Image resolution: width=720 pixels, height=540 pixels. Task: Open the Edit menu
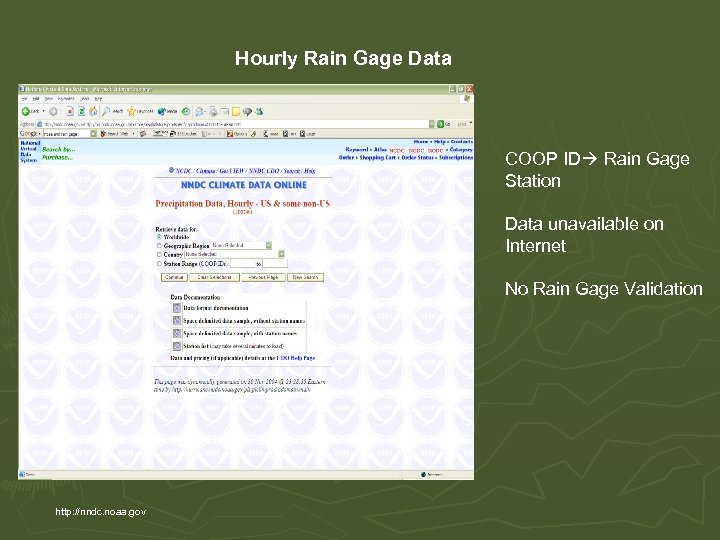[36, 99]
